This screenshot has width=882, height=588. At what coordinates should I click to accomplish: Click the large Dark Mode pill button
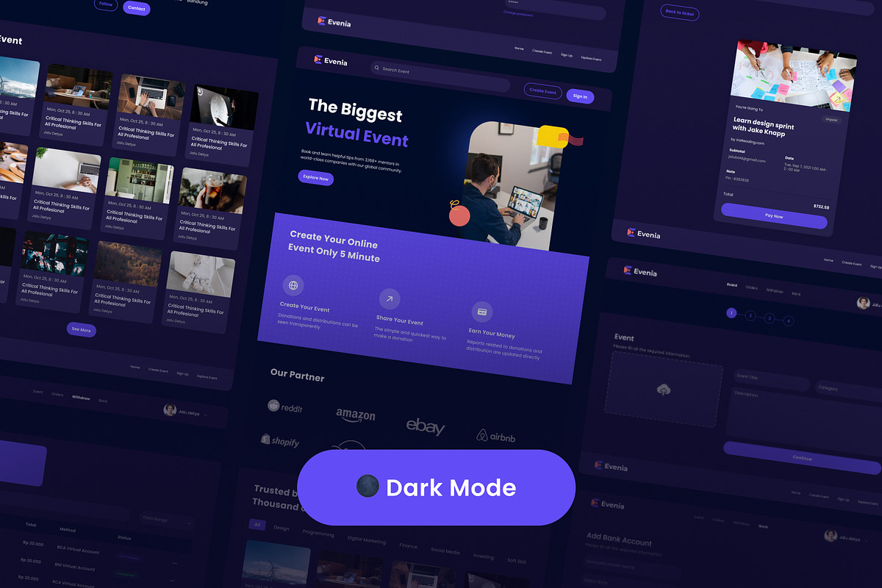(x=437, y=487)
